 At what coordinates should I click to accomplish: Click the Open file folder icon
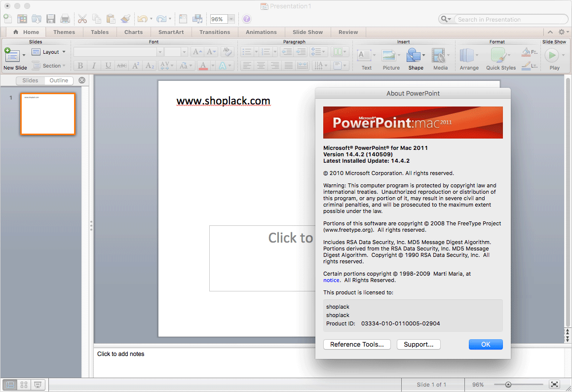[37, 19]
